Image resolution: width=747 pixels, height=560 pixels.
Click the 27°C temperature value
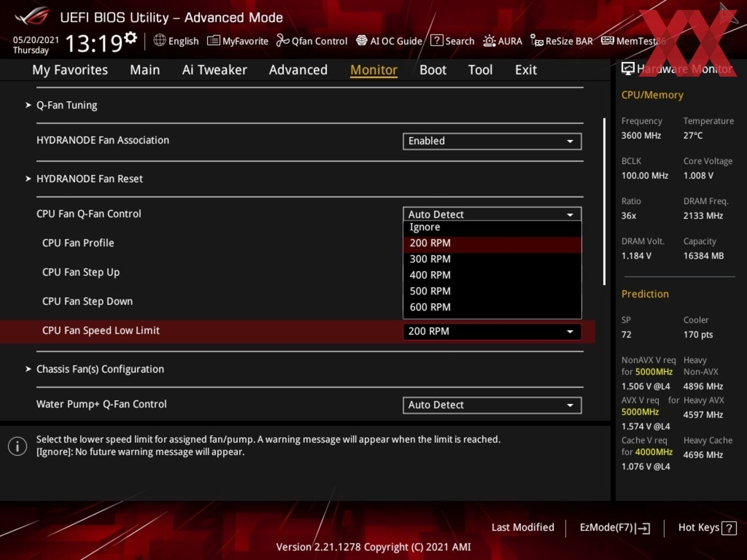(693, 136)
